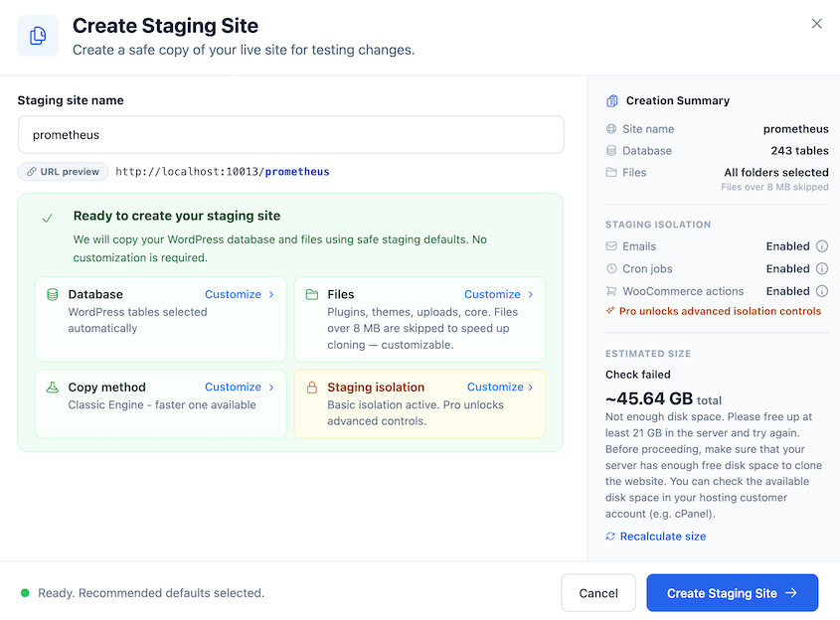The height and width of the screenshot is (620, 840).
Task: Click the prometheus site name value in summary
Action: coord(795,128)
